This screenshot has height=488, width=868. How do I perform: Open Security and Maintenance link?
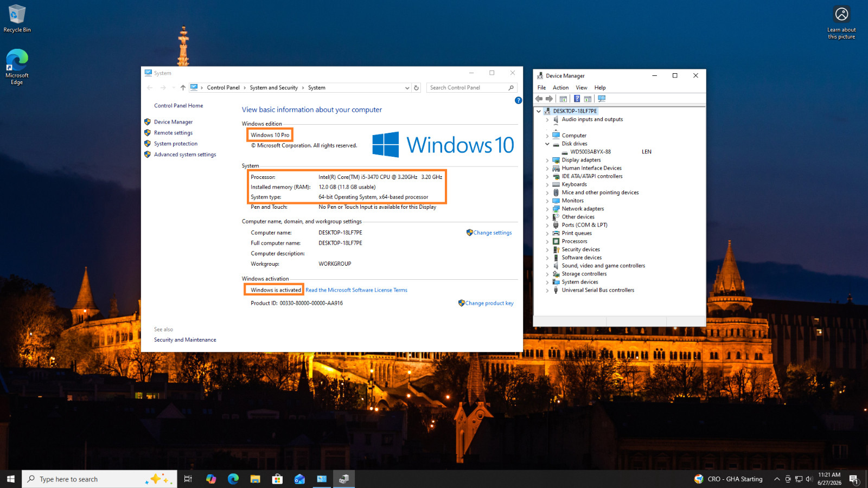click(185, 340)
